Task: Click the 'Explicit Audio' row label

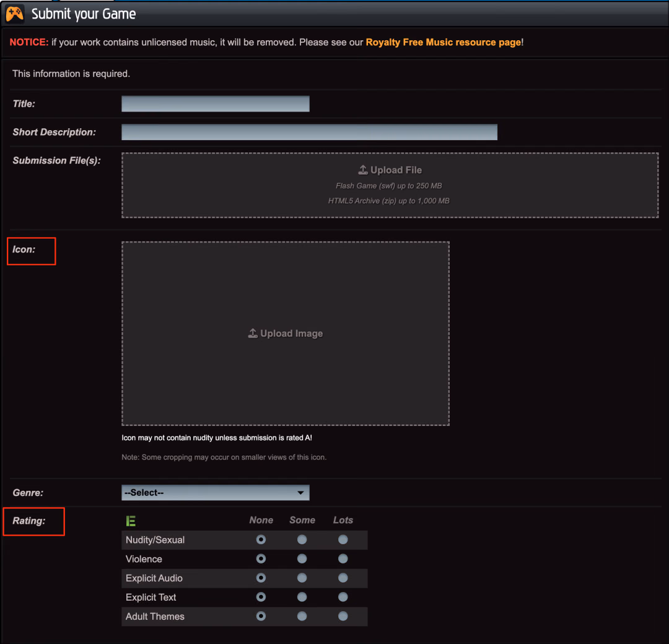Action: click(x=154, y=578)
